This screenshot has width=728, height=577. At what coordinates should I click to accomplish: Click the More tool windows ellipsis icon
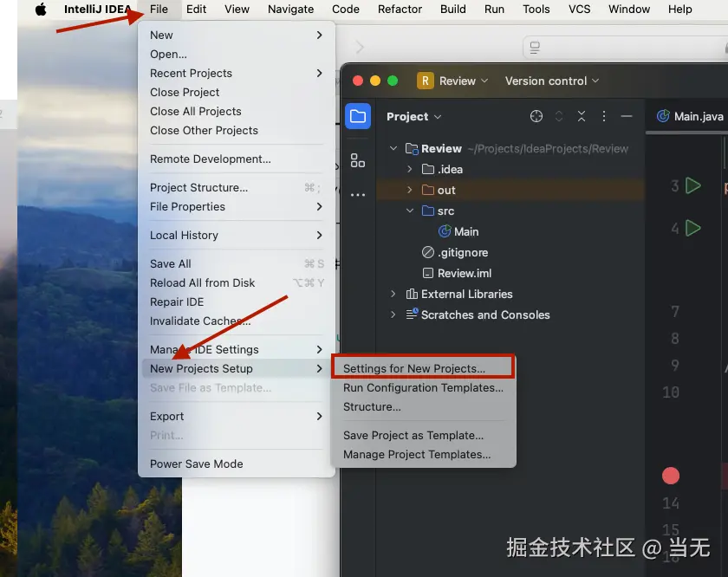(357, 195)
